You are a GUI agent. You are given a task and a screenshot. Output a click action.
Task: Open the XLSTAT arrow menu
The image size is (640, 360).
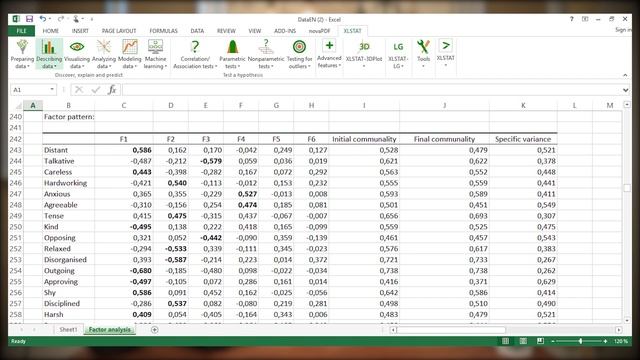[x=445, y=54]
